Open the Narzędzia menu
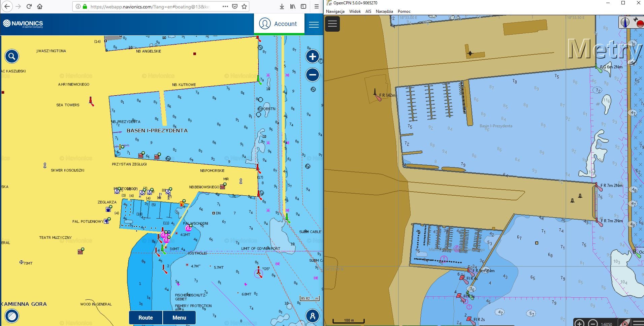644x326 pixels. (x=384, y=11)
